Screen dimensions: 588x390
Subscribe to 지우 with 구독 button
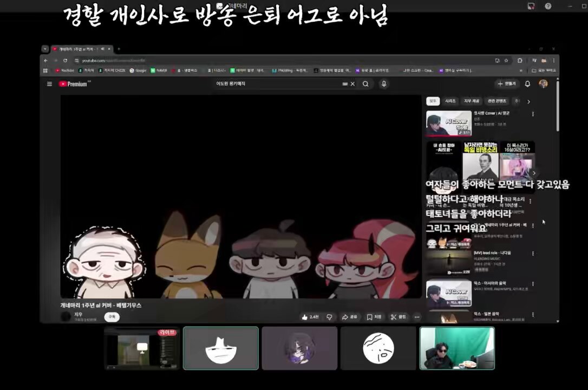point(112,317)
